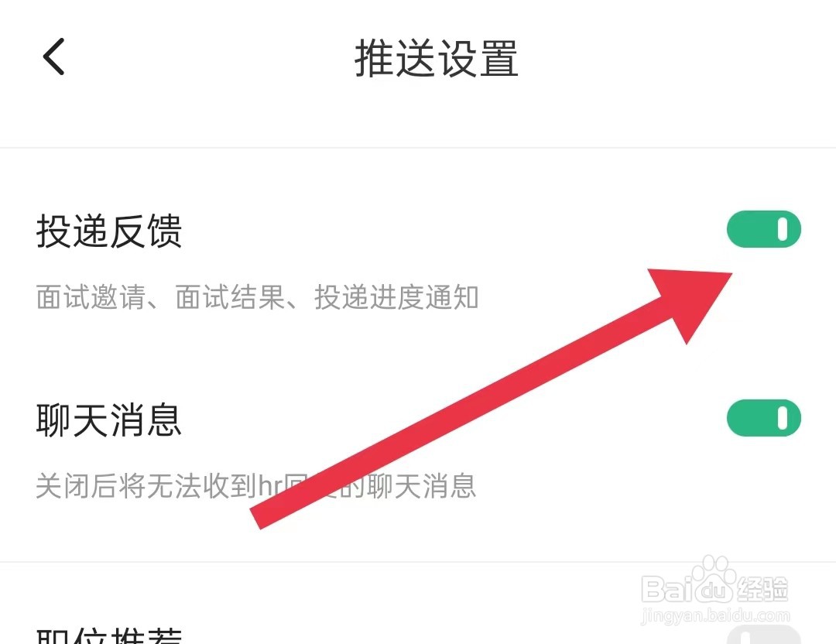Click the white knob on 投递反馈 switch
This screenshot has width=836, height=644.
click(782, 229)
